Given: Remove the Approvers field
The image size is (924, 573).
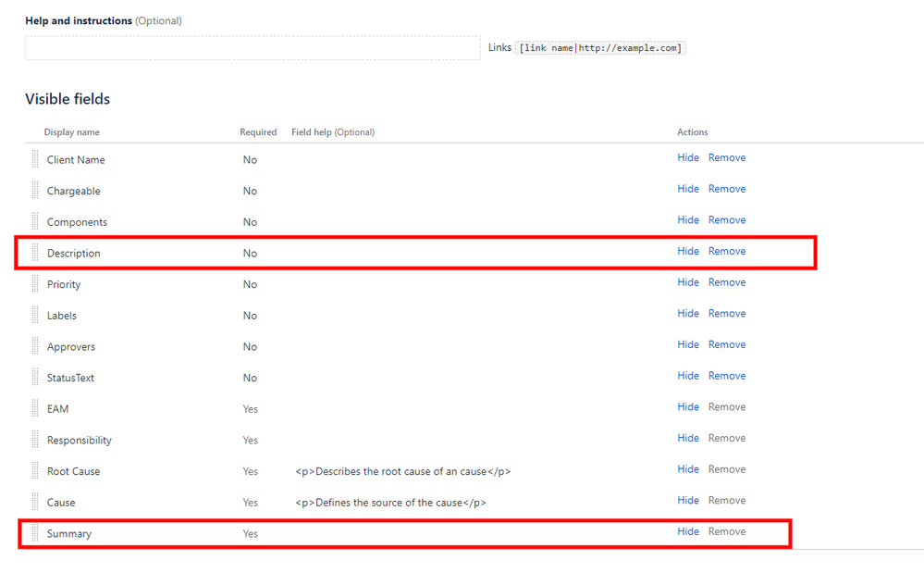Looking at the screenshot, I should click(727, 344).
